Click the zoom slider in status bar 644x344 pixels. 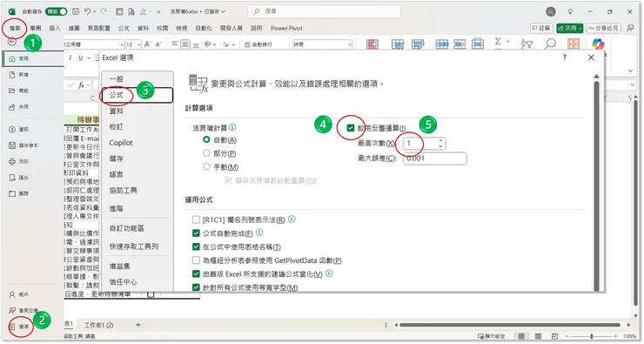[592, 336]
